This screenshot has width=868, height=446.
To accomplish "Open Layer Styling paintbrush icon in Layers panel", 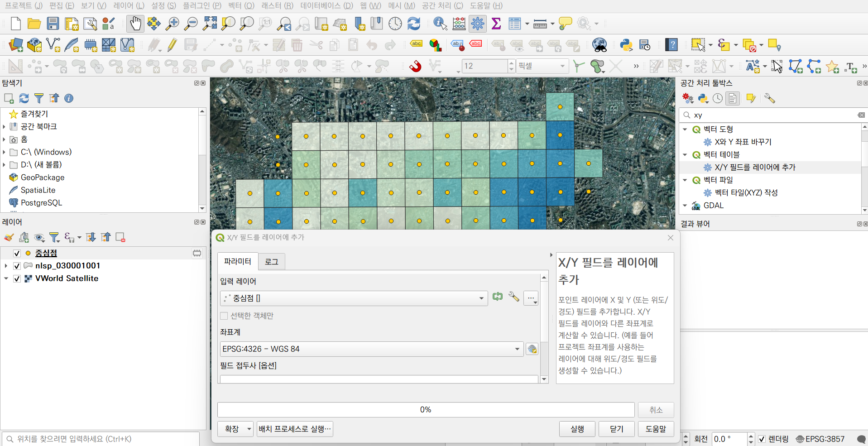I will [x=9, y=237].
